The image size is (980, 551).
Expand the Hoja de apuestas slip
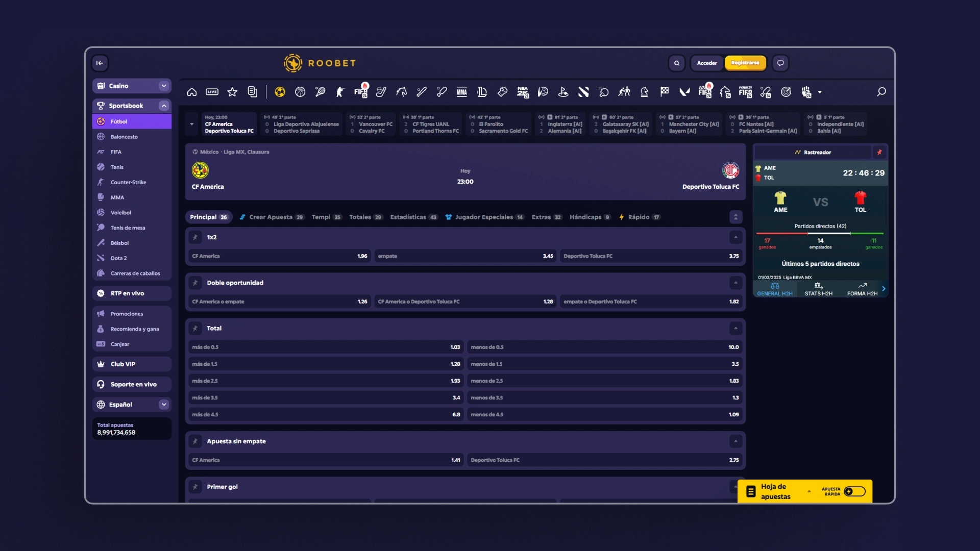point(809,491)
